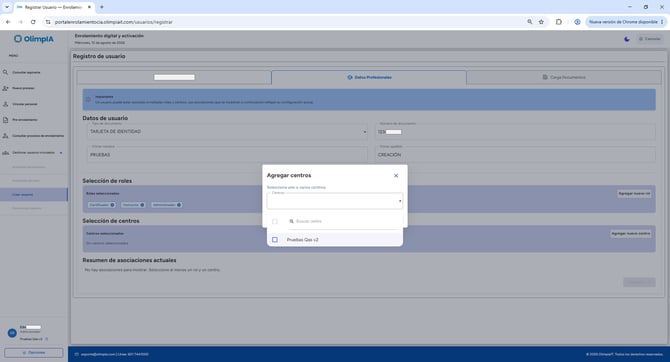Click the Agregar nuevo rol button
Viewport: 670px width, 362px height.
coord(634,194)
